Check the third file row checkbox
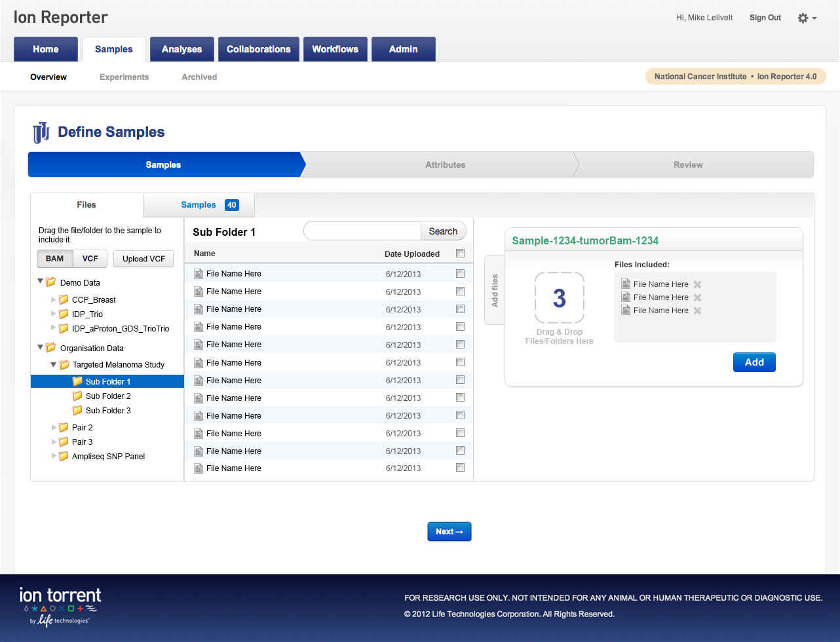The width and height of the screenshot is (840, 642). point(460,309)
